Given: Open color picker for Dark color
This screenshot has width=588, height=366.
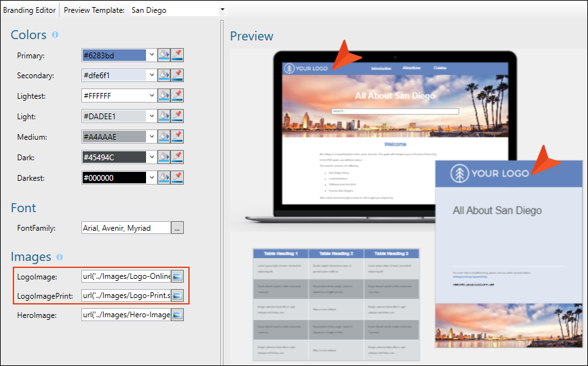Looking at the screenshot, I should (x=164, y=157).
